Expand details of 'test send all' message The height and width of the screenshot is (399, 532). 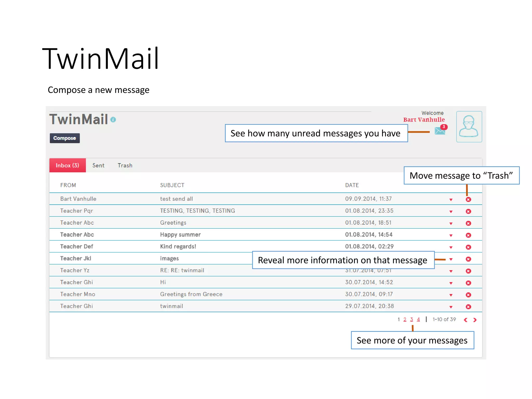click(451, 200)
